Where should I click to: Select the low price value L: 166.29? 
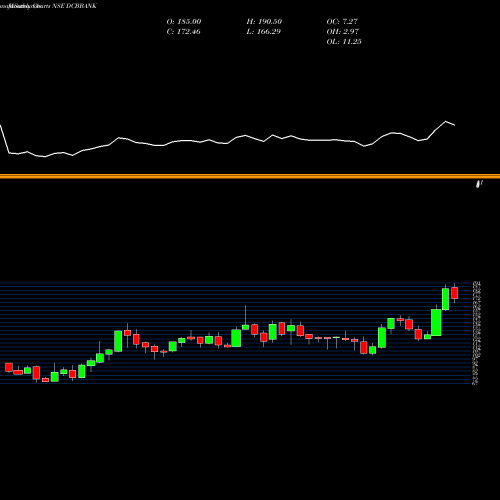pyautogui.click(x=263, y=32)
